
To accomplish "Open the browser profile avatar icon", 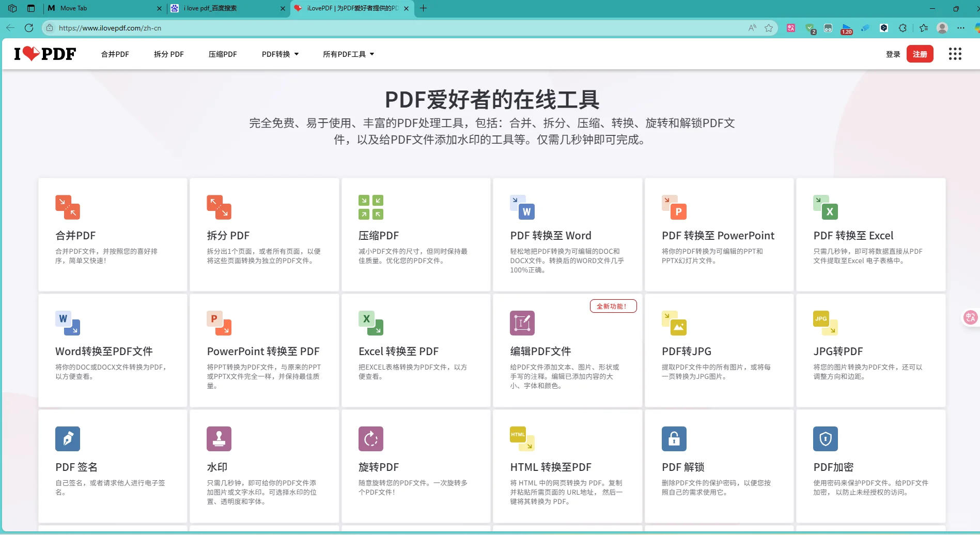I will (x=942, y=28).
